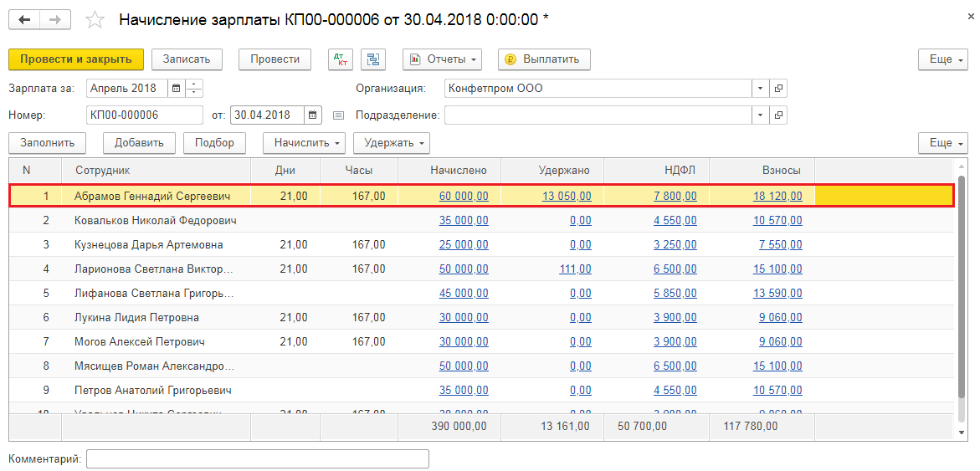Click the Комментарий input field
The height and width of the screenshot is (471, 980).
tap(257, 458)
